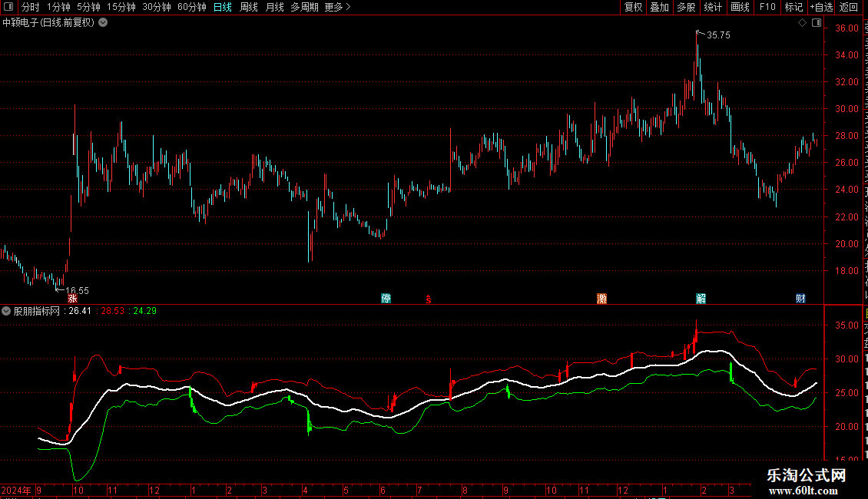Select the 日线 daily period
This screenshot has width=868, height=499.
pos(223,7)
